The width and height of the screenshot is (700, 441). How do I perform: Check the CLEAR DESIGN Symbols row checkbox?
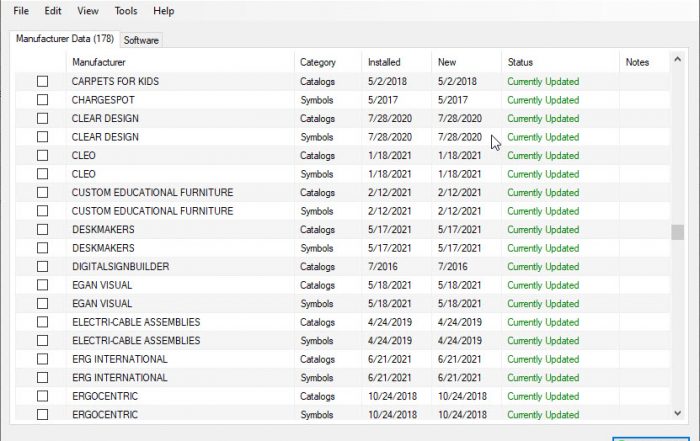point(42,137)
